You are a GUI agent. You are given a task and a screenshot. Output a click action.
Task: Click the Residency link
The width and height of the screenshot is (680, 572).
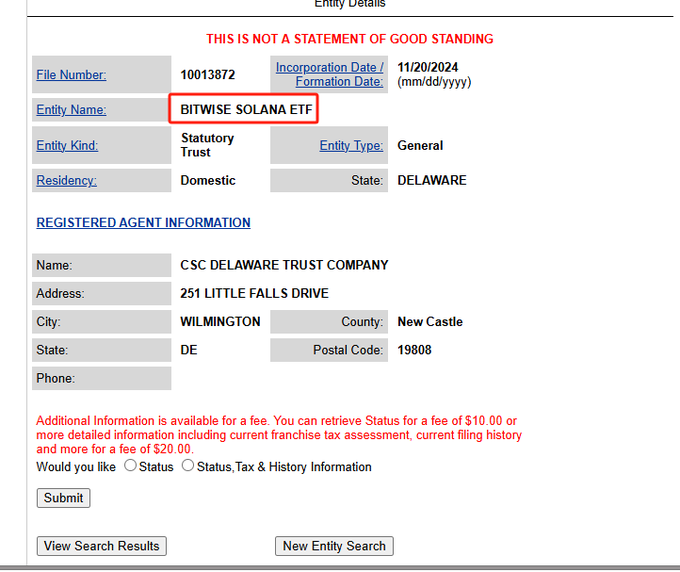(66, 180)
